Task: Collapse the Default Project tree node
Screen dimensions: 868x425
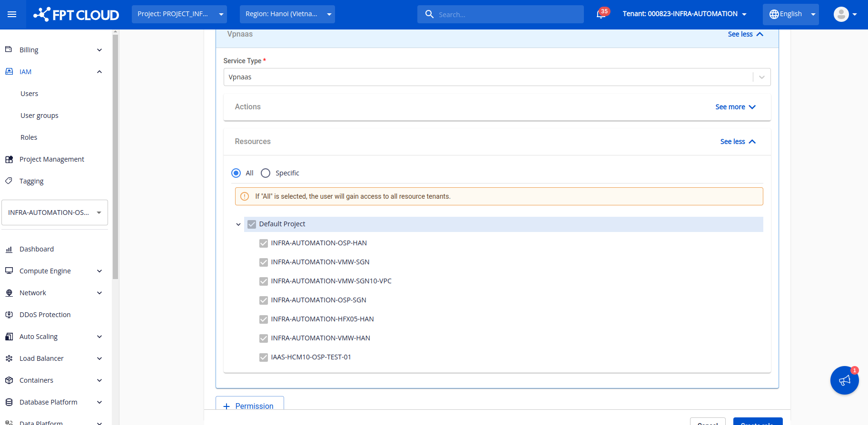Action: coord(238,224)
